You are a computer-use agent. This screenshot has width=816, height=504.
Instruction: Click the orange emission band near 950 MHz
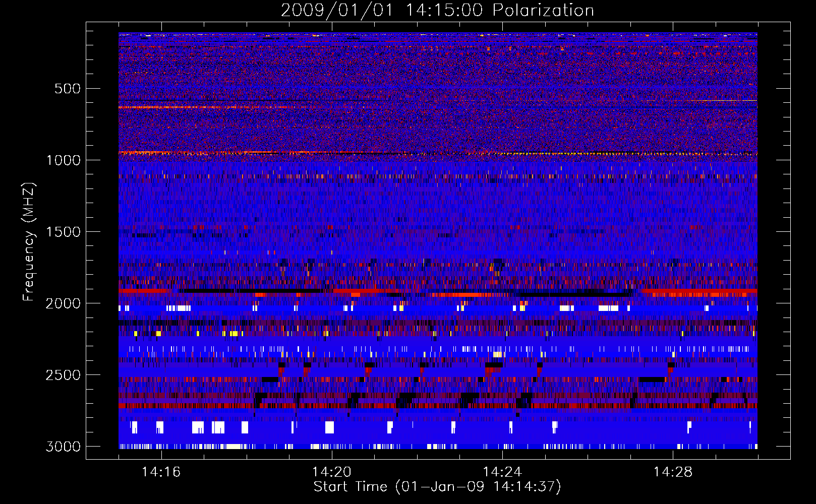[x=438, y=153]
